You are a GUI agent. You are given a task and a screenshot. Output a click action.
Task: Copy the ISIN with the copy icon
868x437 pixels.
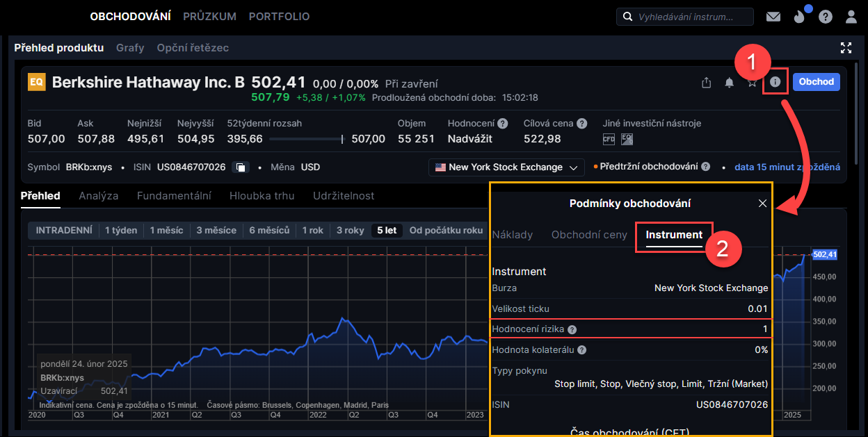pyautogui.click(x=240, y=167)
